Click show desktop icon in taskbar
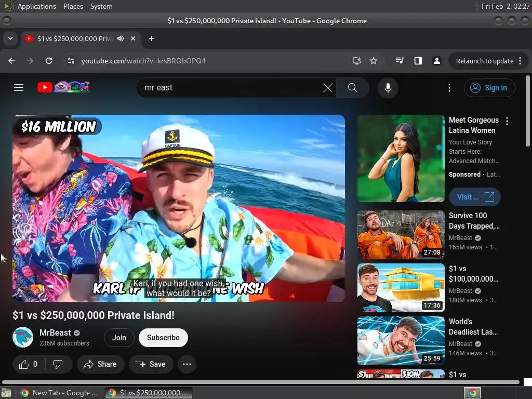Screen dimensions: 532x399 click(6, 393)
